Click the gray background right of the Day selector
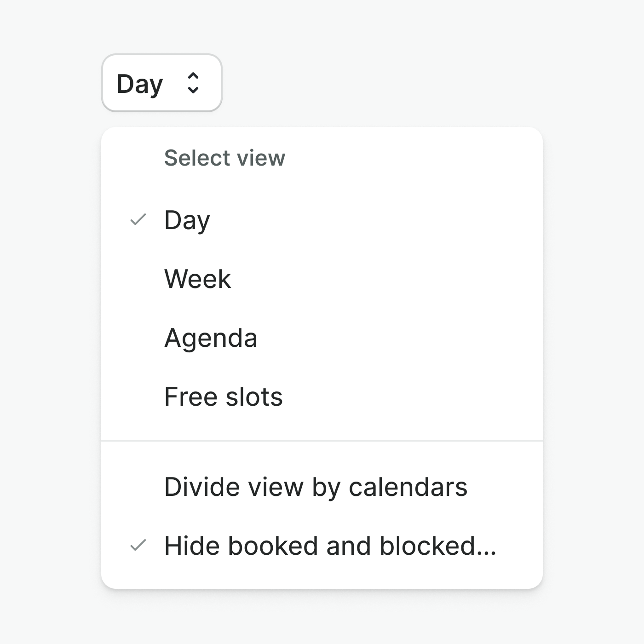Viewport: 644px width, 644px height. tap(391, 83)
